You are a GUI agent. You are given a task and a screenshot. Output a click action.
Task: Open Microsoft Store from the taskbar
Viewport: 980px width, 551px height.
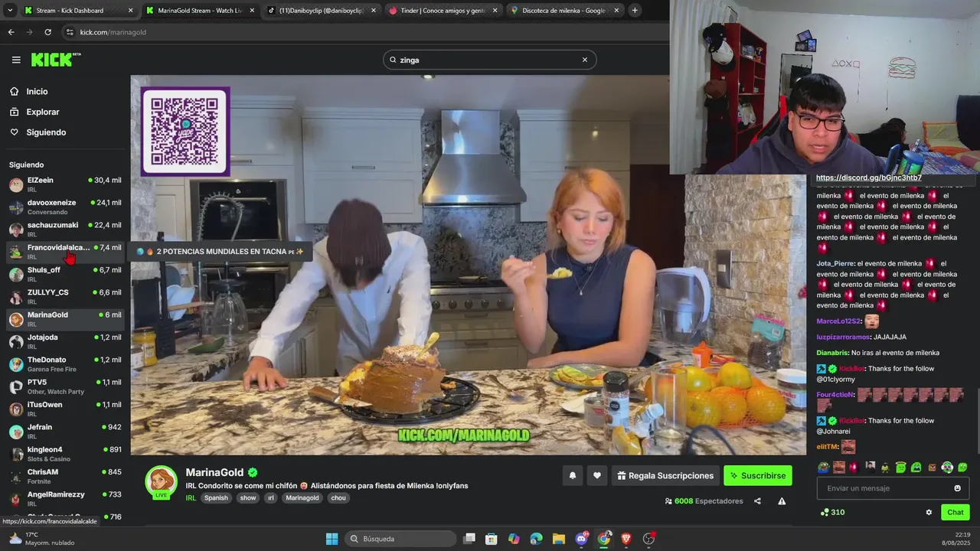(x=492, y=539)
